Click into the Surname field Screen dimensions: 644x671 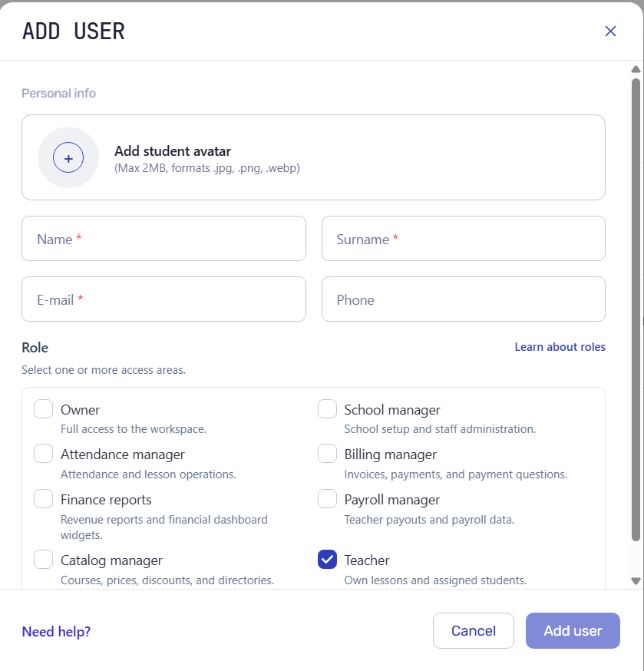coord(464,238)
